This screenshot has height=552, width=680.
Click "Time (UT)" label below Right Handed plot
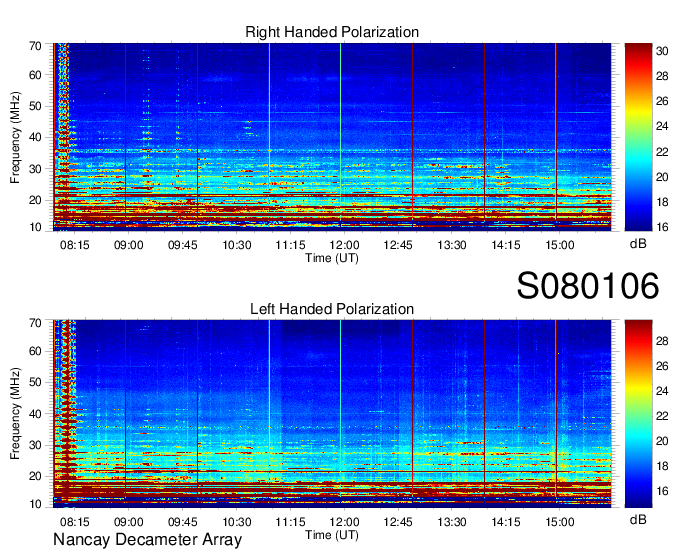coord(332,258)
